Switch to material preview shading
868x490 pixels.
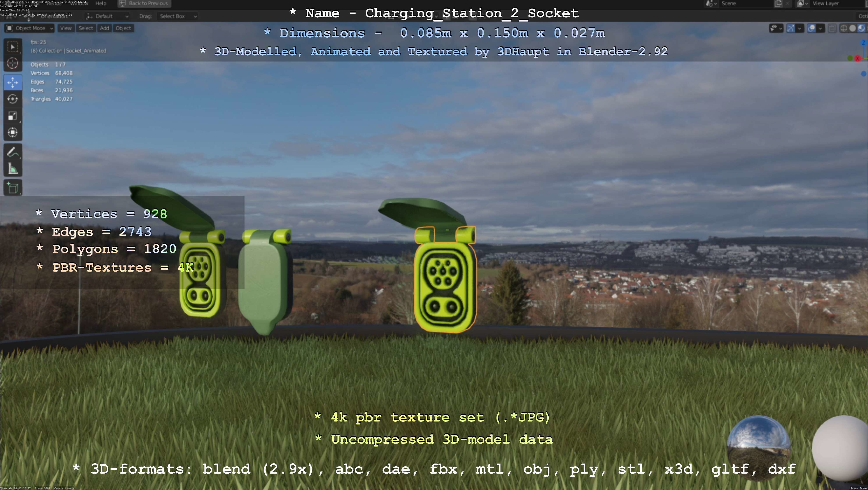(x=861, y=28)
